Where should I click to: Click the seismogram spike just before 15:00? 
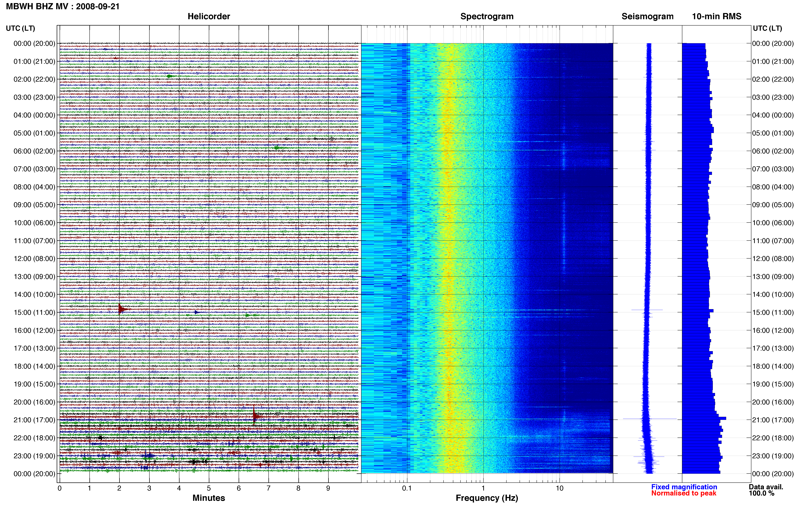click(647, 310)
